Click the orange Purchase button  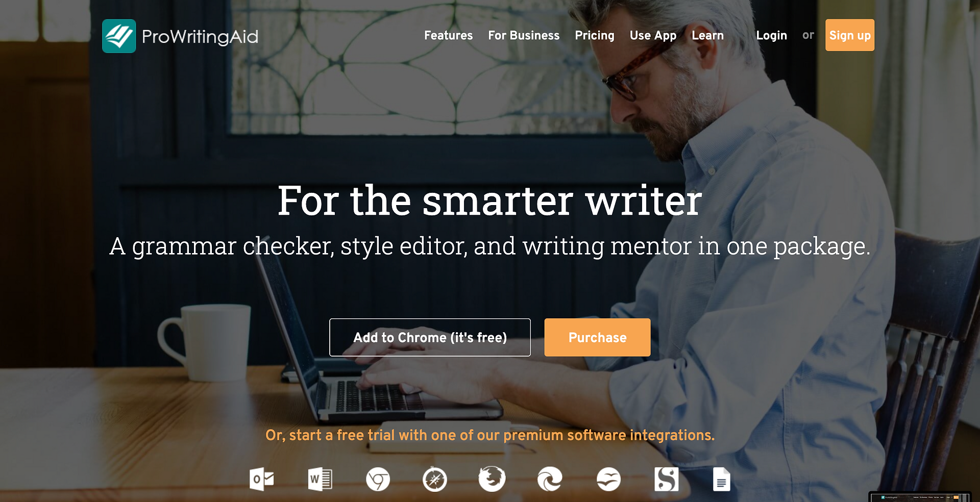click(x=597, y=337)
